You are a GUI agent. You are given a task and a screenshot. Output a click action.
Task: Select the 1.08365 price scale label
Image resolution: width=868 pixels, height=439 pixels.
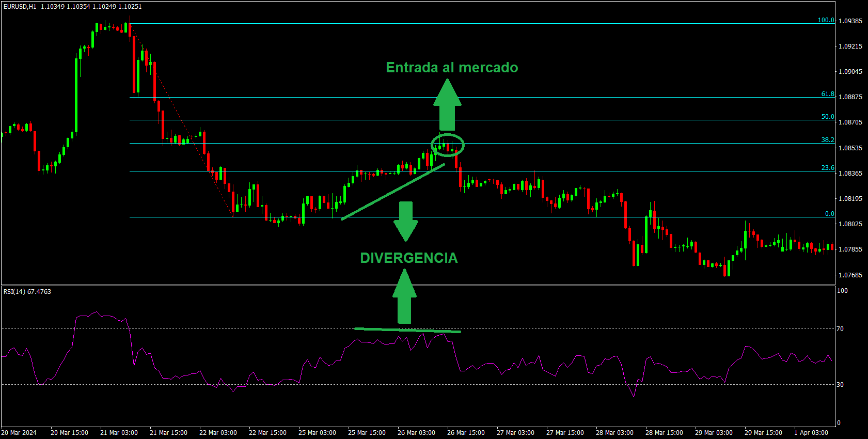click(x=850, y=174)
